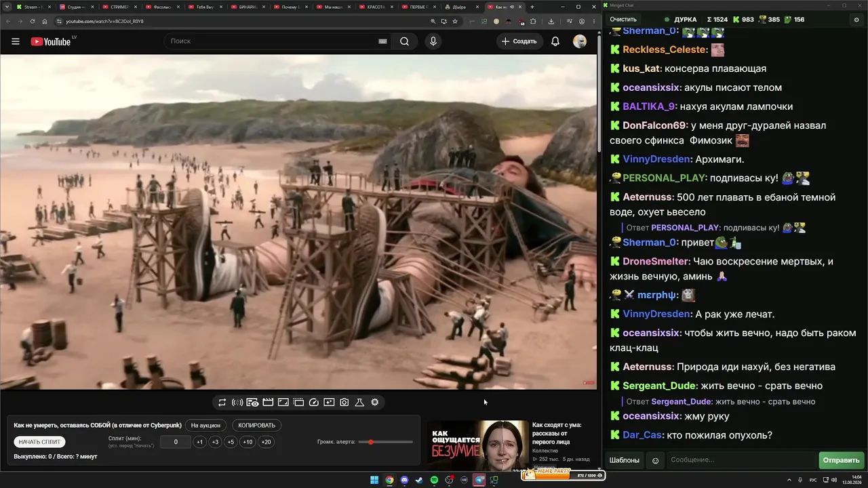
Task: Click the browser address bar URL
Action: tap(105, 21)
